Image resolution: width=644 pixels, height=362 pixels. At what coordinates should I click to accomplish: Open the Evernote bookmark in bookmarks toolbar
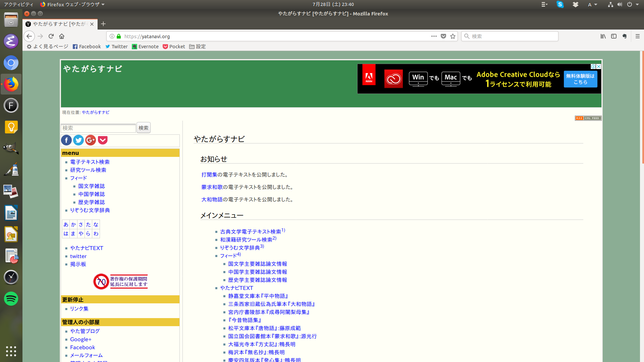click(145, 47)
